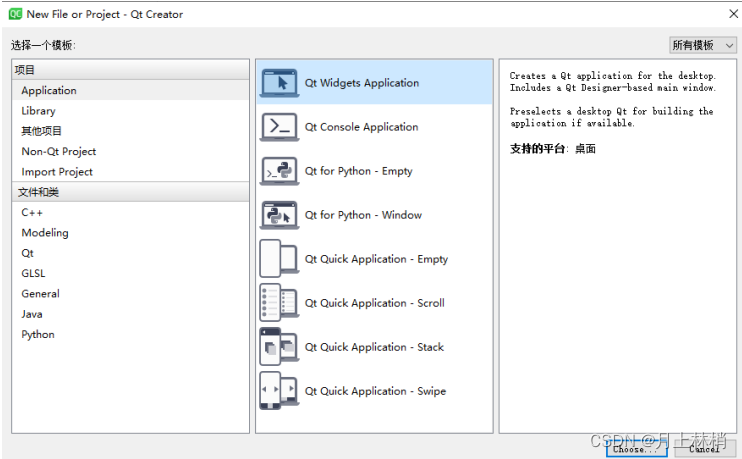Image resolution: width=742 pixels, height=459 pixels.
Task: Select the Qt files and classes category
Action: (x=130, y=253)
